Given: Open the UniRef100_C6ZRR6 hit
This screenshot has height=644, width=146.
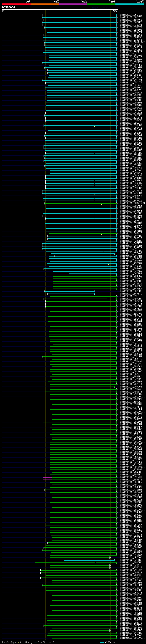Looking at the screenshot, I should tap(131, 22).
